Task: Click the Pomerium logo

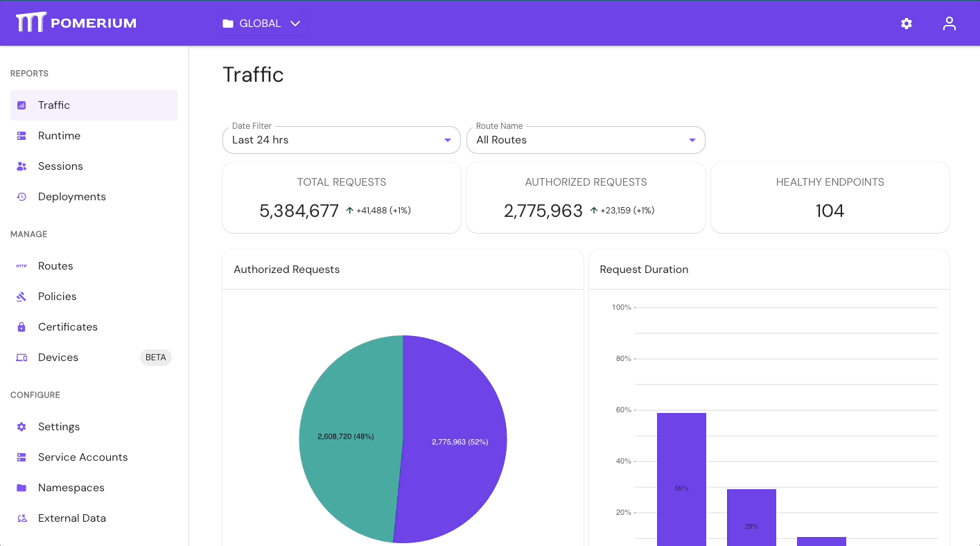Action: (76, 21)
